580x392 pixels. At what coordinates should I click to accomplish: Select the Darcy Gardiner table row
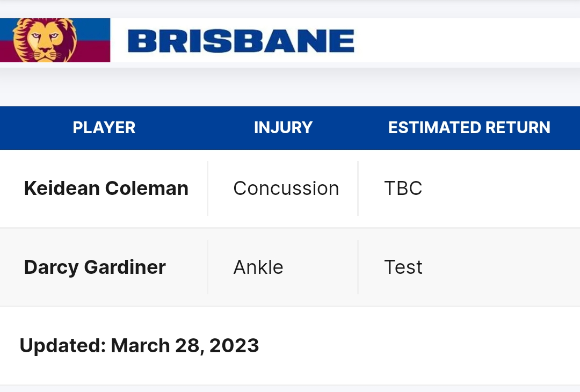(x=290, y=267)
